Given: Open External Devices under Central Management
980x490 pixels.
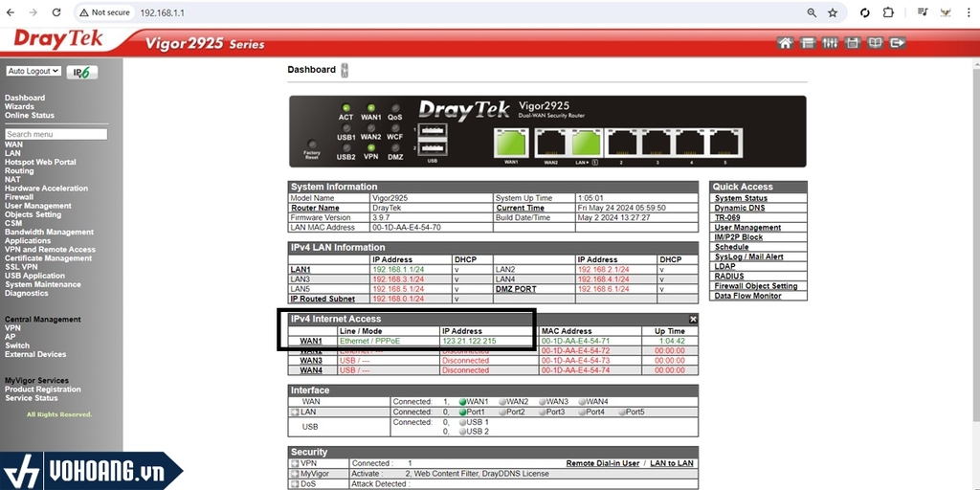Looking at the screenshot, I should click(x=35, y=354).
